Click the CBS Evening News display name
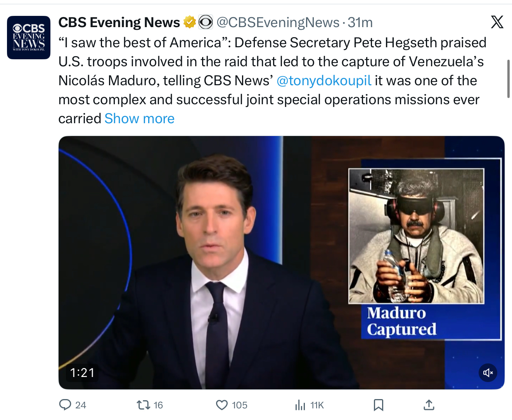Screen dimensions: 512x420 (x=119, y=22)
